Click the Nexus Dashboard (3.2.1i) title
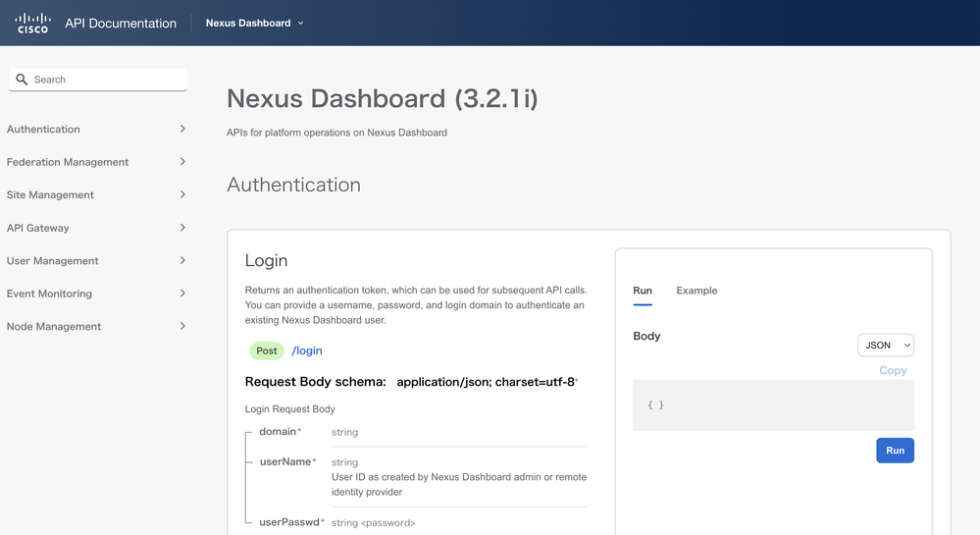Viewport: 980px width, 535px height. 382,98
